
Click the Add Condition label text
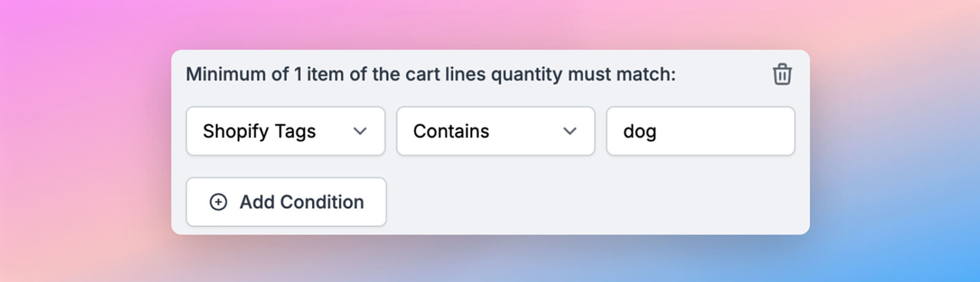click(x=302, y=202)
